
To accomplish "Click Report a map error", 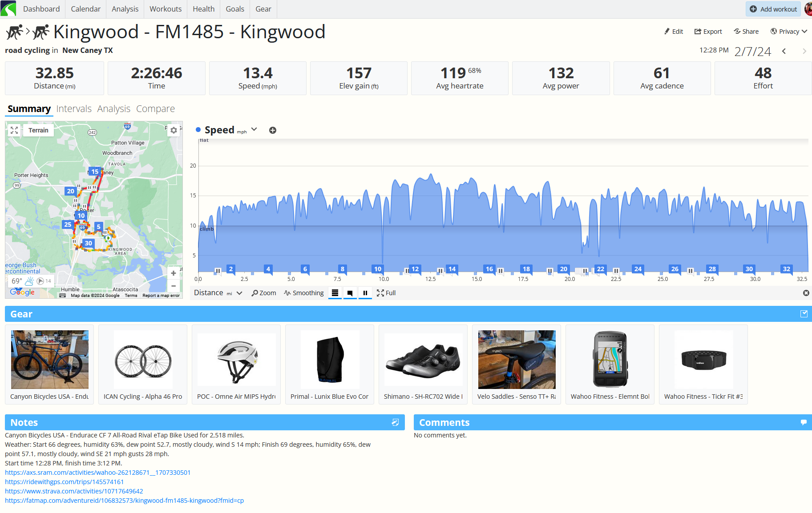I will pyautogui.click(x=161, y=296).
